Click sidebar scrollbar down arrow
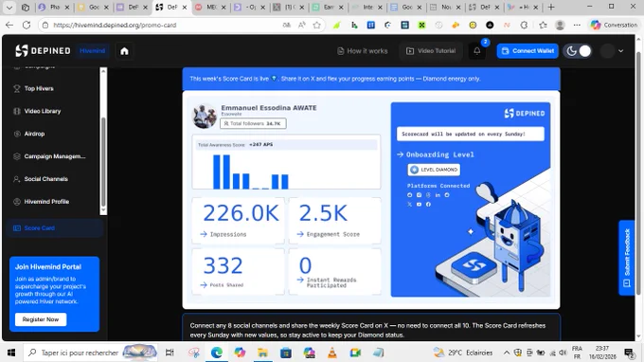The image size is (644, 362). coord(103,210)
